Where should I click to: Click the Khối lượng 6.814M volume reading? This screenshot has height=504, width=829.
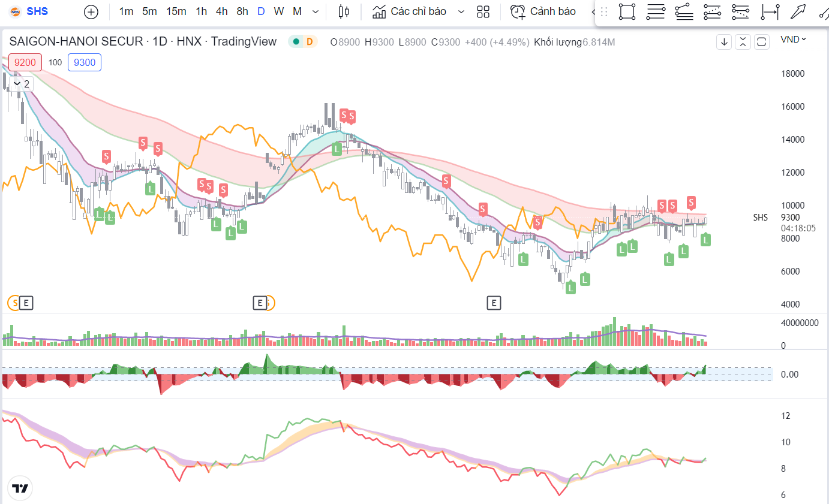tap(574, 42)
